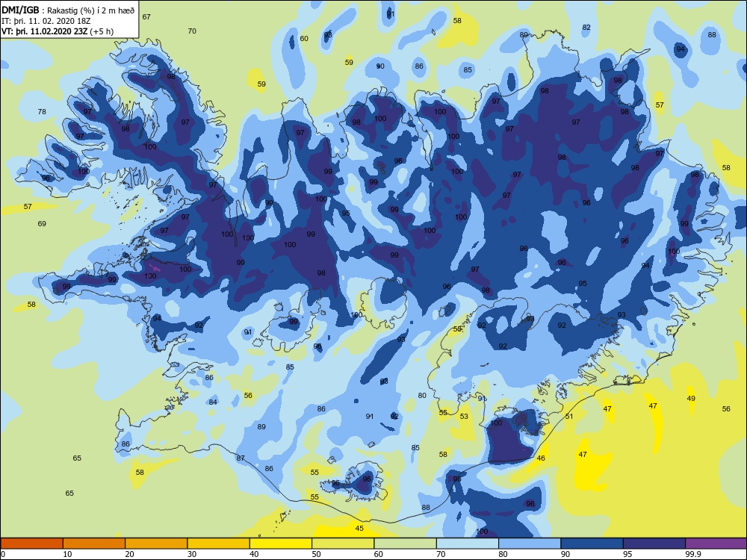Click the '69' humidity value on the map
747x560 pixels.
[42, 223]
